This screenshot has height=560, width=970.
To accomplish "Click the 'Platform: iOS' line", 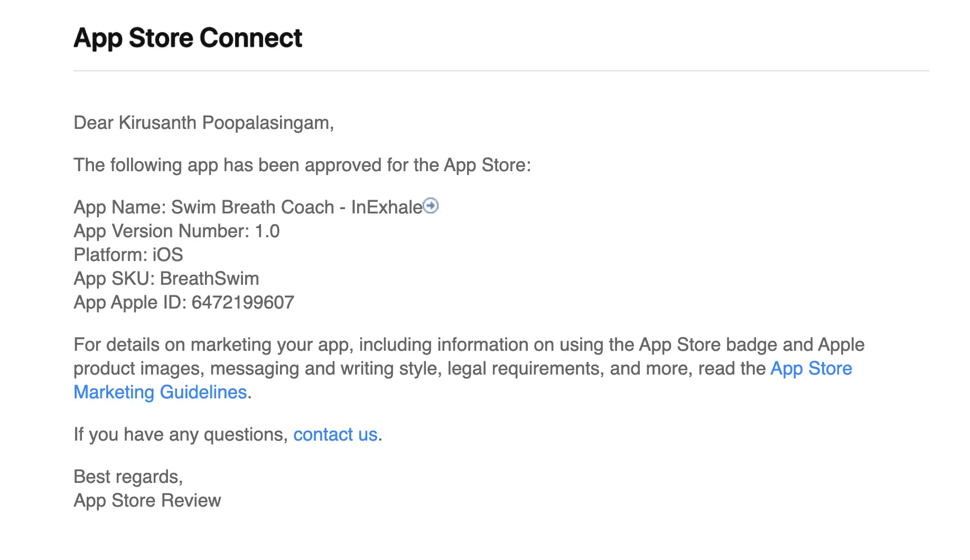I will (128, 255).
